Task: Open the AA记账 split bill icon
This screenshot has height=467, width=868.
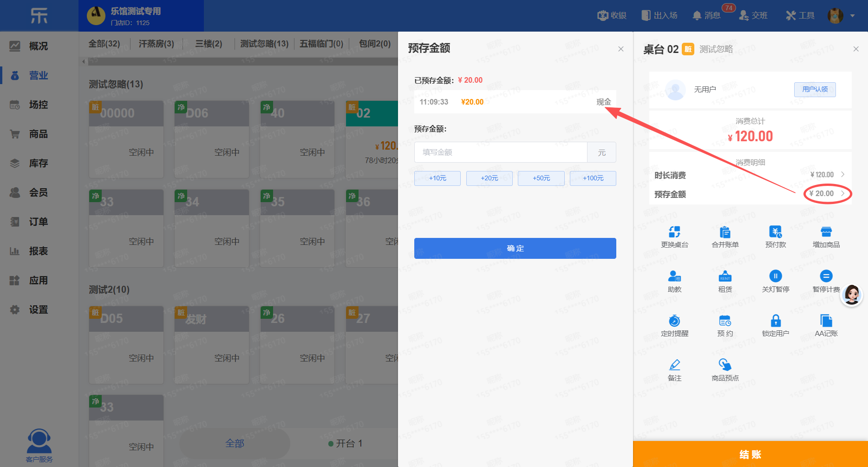Action: coord(826,321)
